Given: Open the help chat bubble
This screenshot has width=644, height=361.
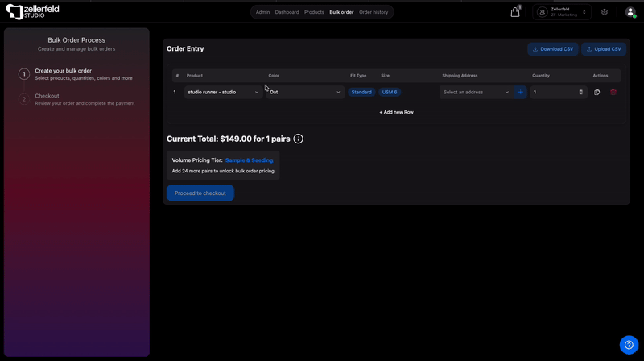Looking at the screenshot, I should (x=629, y=345).
